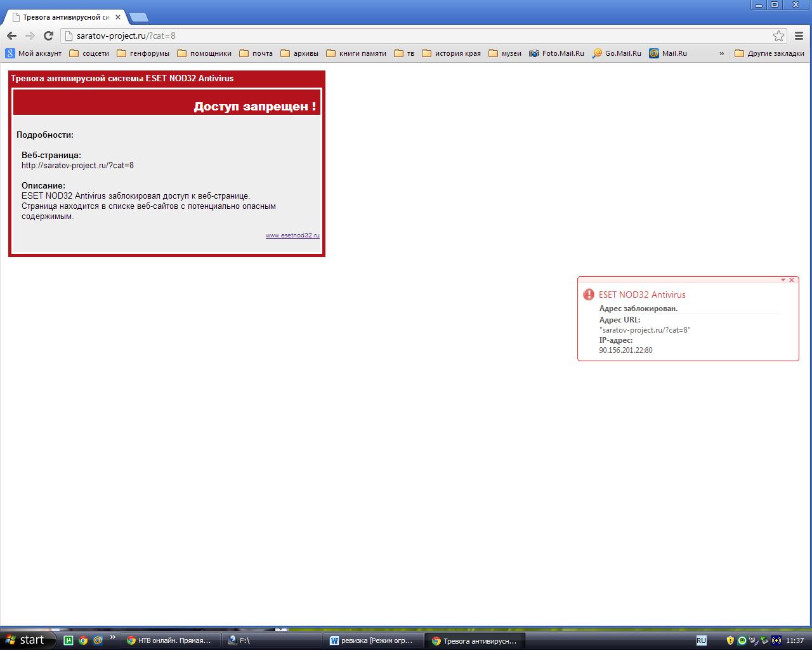Switch to 'Тревога антивирусн...' taskbar button

tap(476, 640)
